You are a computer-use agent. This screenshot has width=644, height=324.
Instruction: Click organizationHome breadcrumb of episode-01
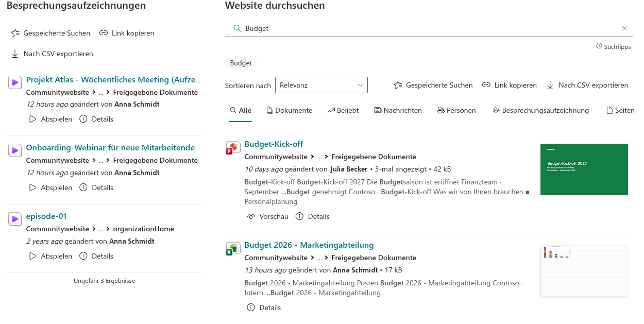point(144,229)
